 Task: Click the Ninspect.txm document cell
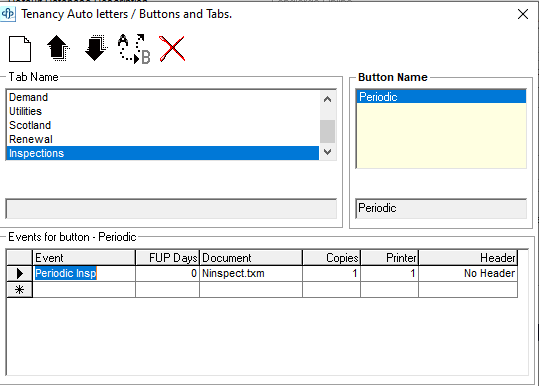click(251, 274)
